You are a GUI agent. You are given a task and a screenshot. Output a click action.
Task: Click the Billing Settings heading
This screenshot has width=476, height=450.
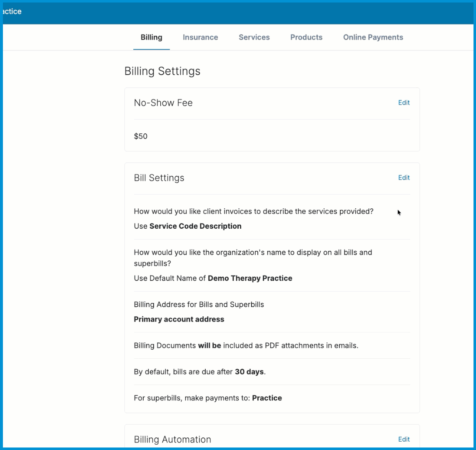[162, 71]
